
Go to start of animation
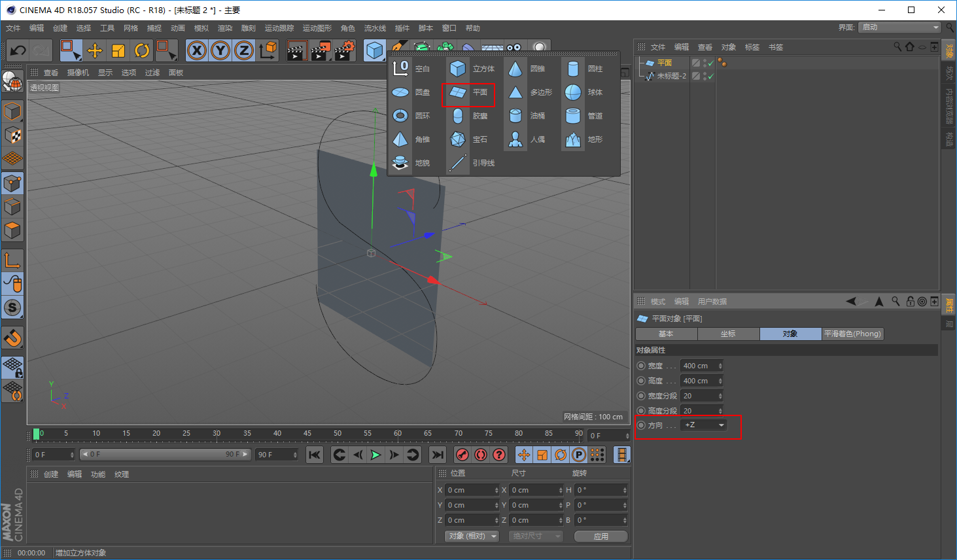315,455
